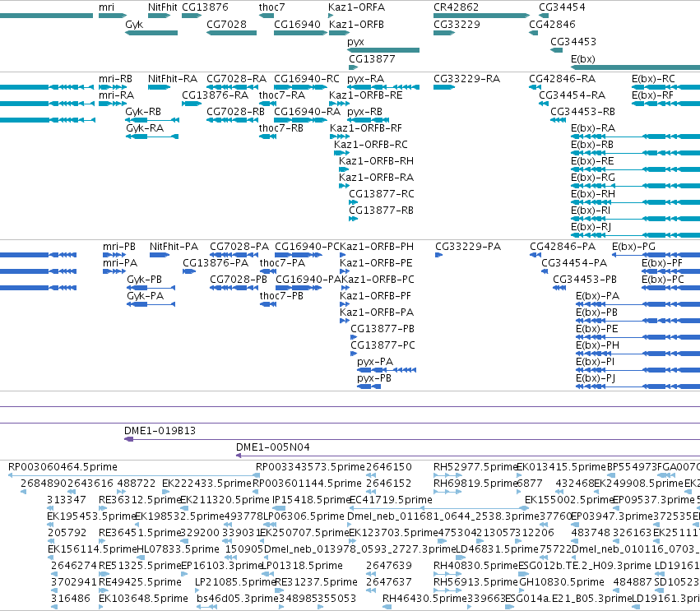Screen dimensions: 700x611
Task: Open the pyx-RB transcript label
Action: tap(364, 112)
